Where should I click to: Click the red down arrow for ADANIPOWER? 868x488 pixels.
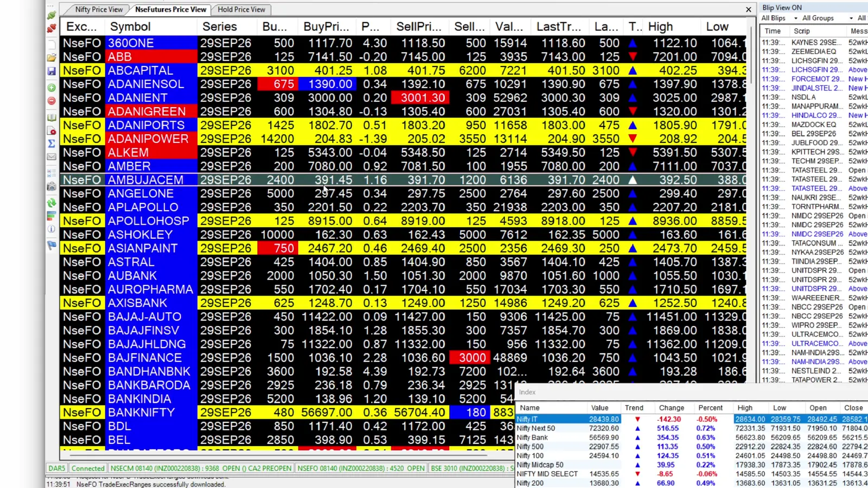[x=633, y=139]
